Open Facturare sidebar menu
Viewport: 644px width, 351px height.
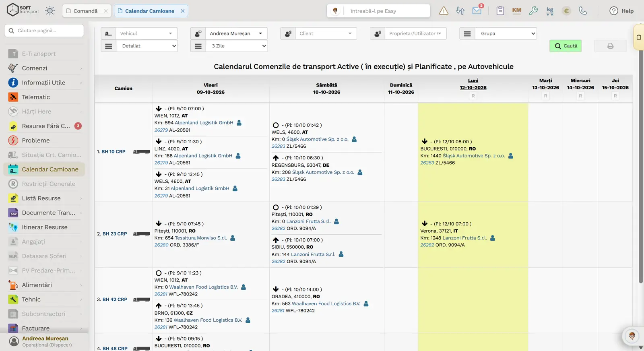pos(45,328)
